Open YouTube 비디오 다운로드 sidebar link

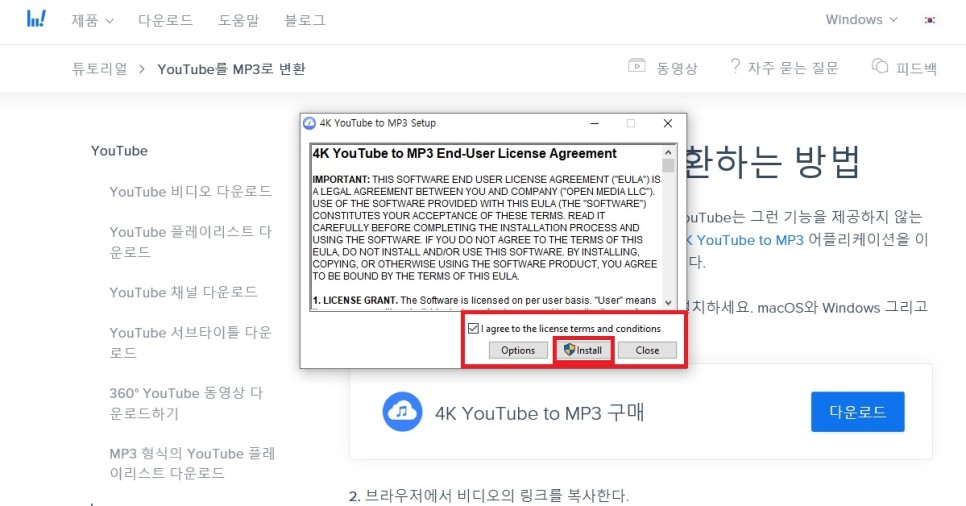pos(190,192)
